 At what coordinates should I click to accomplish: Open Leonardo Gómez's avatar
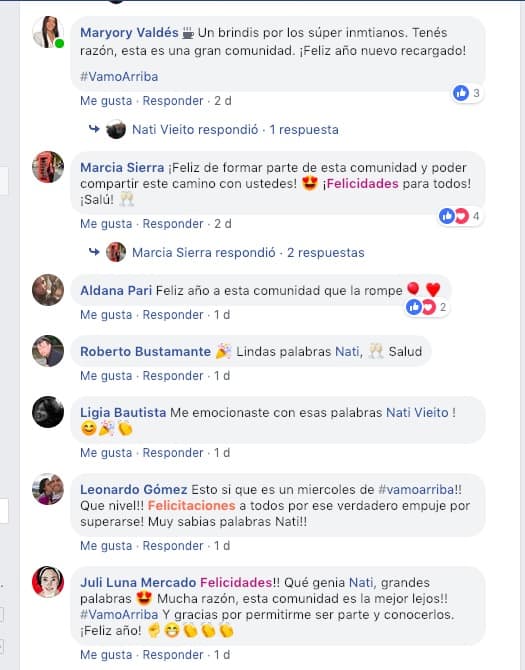(x=48, y=489)
